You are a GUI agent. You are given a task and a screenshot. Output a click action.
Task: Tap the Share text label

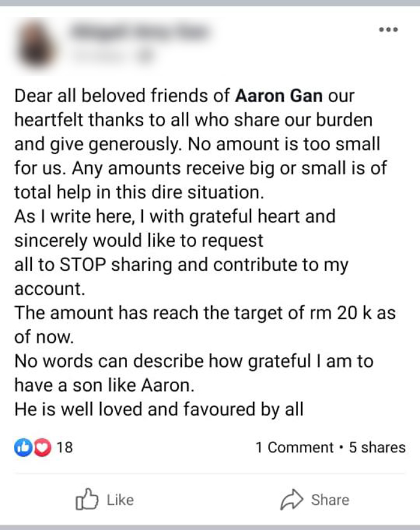(x=330, y=499)
